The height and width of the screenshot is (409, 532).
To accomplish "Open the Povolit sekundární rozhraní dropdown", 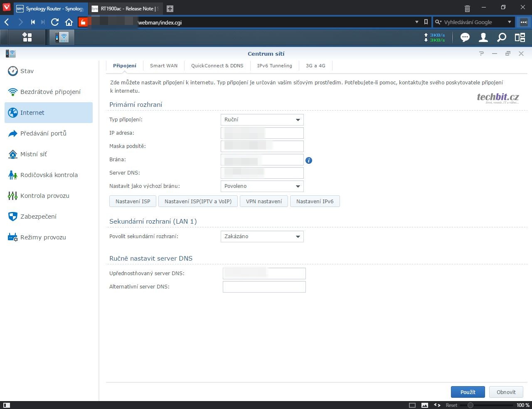I will click(x=262, y=237).
